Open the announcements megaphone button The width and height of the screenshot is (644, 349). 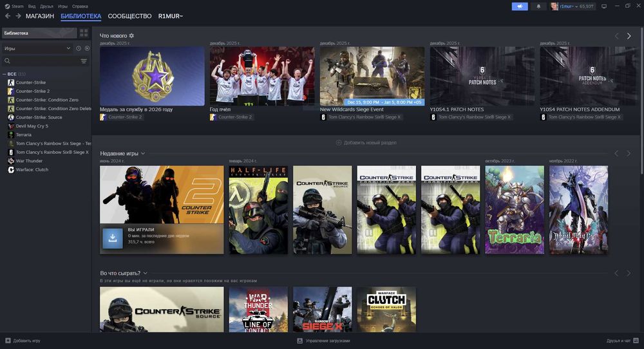tap(520, 6)
